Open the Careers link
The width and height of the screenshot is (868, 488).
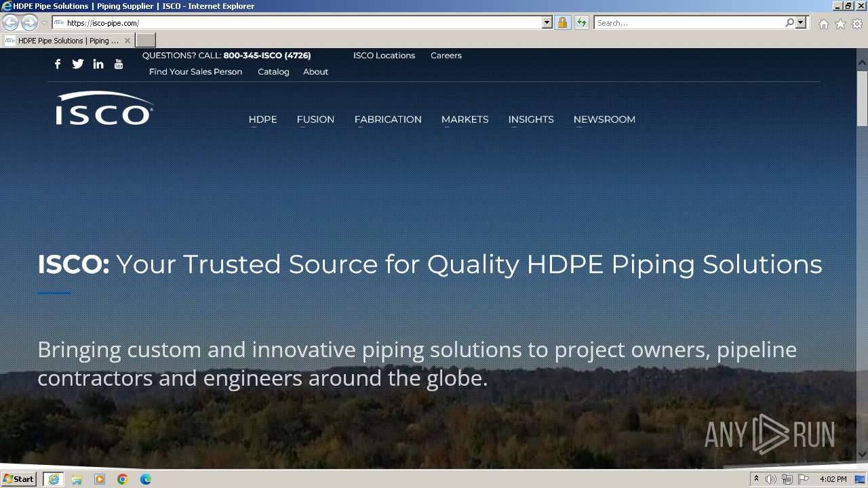[446, 56]
